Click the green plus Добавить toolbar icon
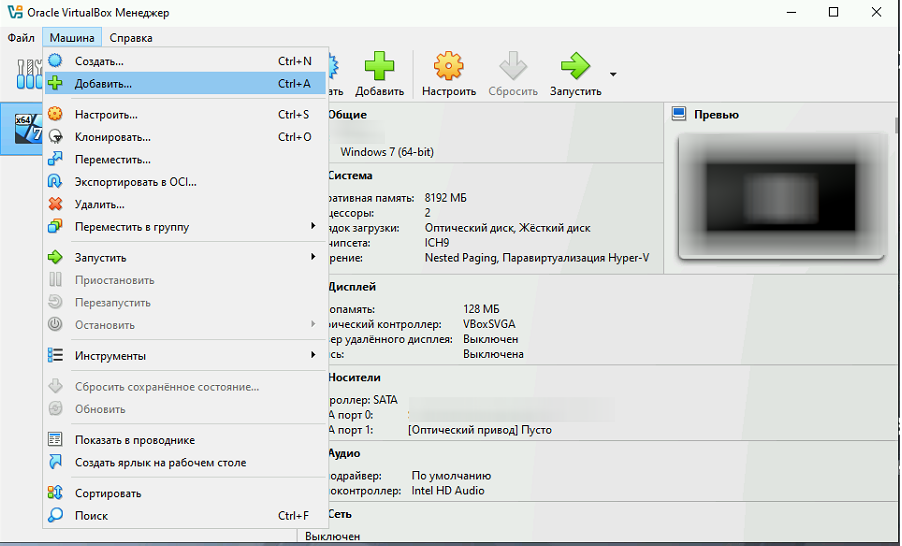 pyautogui.click(x=379, y=68)
